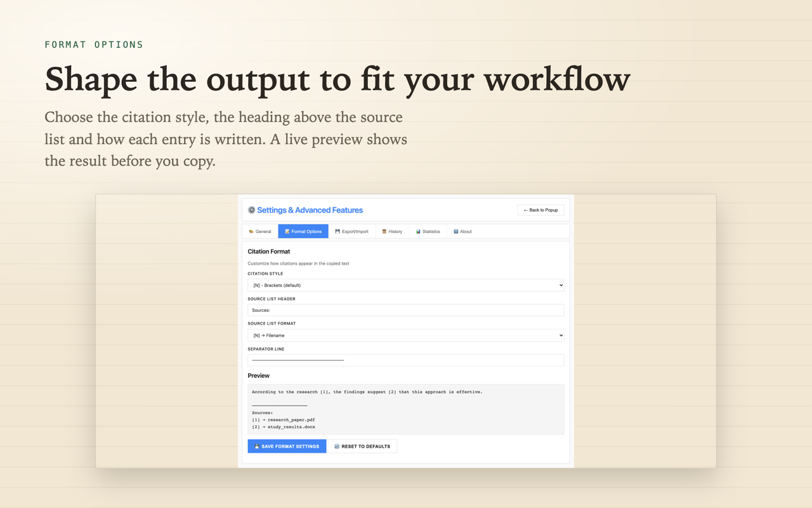This screenshot has width=812, height=508.
Task: Open the About tab
Action: click(462, 232)
